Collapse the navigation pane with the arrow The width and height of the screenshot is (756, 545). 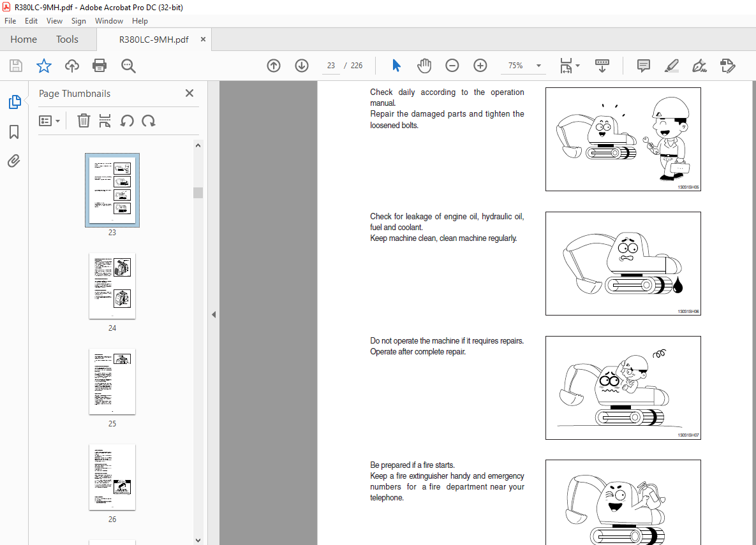point(214,314)
